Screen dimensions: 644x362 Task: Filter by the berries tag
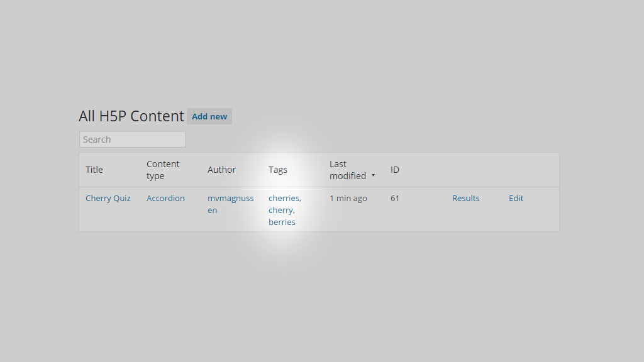(282, 222)
